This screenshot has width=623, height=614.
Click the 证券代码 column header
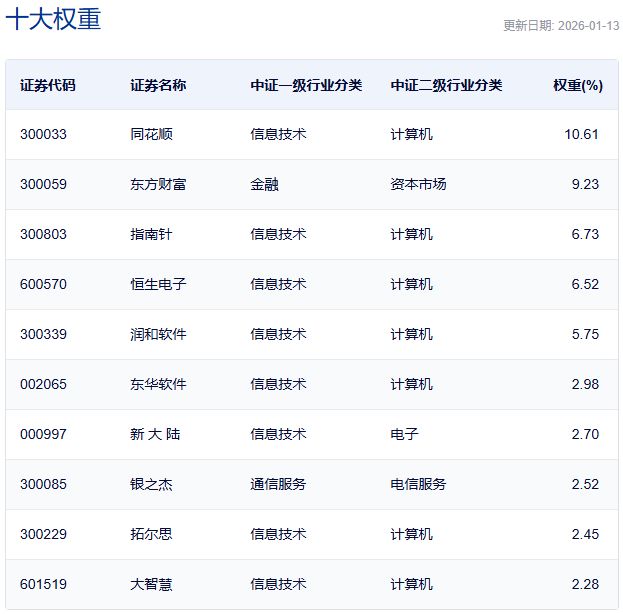click(48, 85)
